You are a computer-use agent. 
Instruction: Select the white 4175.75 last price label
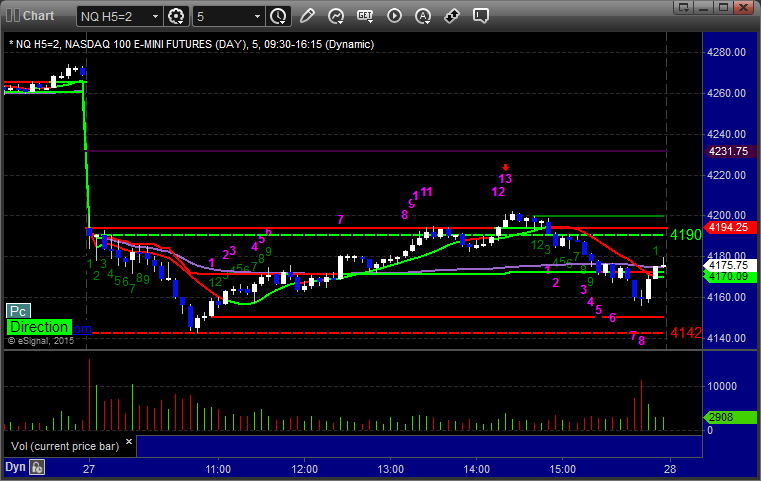coord(728,265)
